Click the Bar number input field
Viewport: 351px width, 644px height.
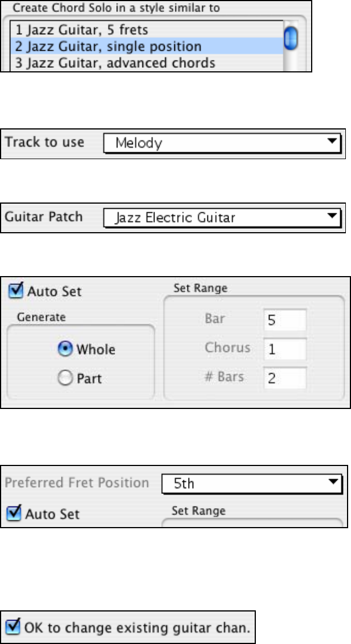point(285,321)
